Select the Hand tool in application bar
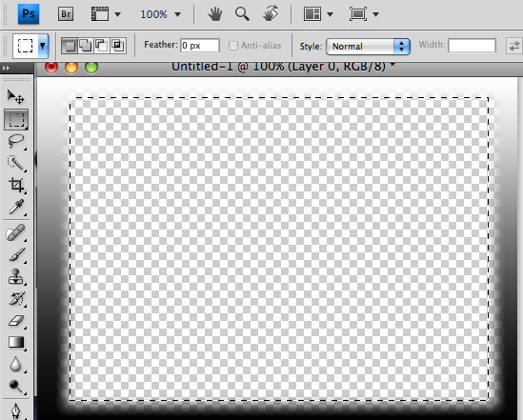 pos(214,14)
